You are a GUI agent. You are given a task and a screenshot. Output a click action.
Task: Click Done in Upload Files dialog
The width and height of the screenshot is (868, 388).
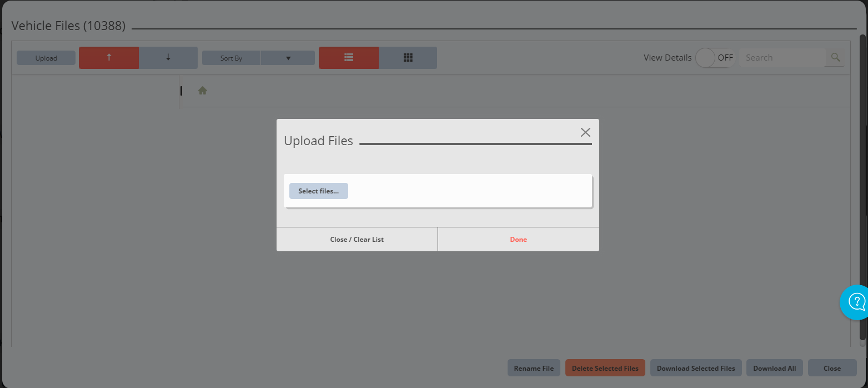click(518, 240)
